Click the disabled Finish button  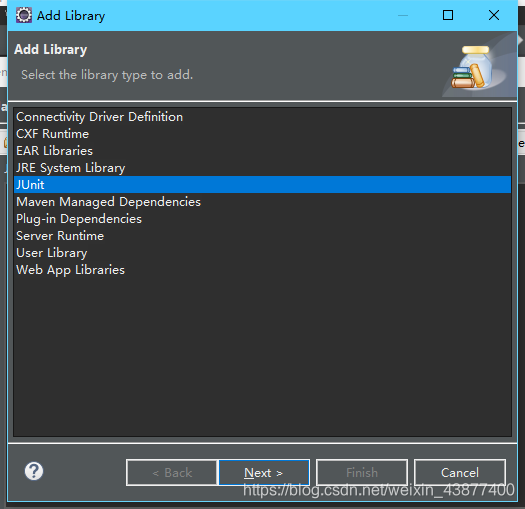pyautogui.click(x=362, y=472)
